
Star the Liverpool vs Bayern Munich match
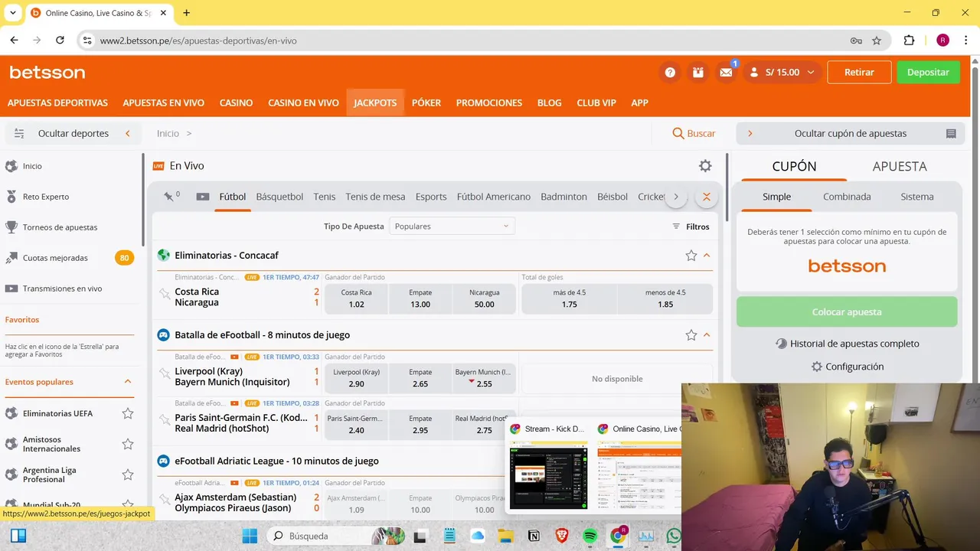[x=165, y=373]
